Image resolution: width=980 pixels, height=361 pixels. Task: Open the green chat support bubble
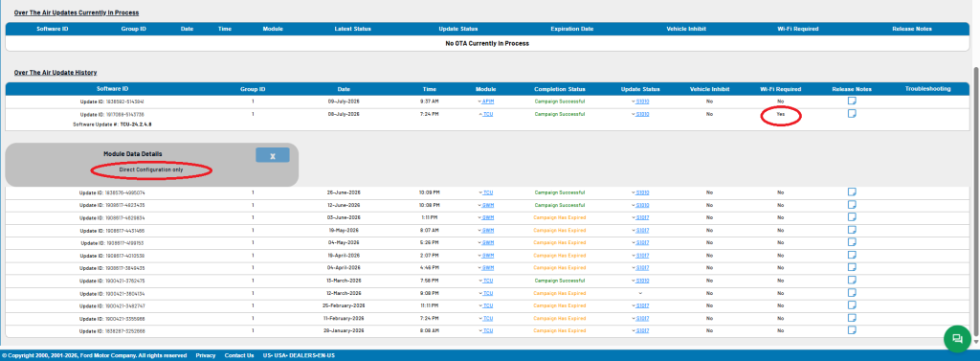click(956, 338)
